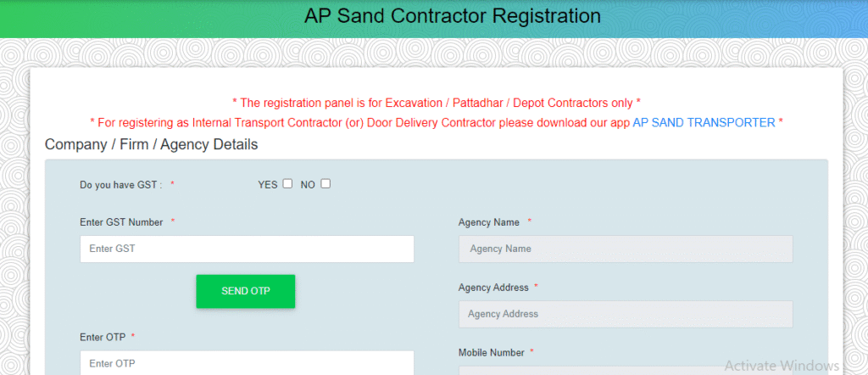Check the YES checkbox for GST

(x=288, y=183)
